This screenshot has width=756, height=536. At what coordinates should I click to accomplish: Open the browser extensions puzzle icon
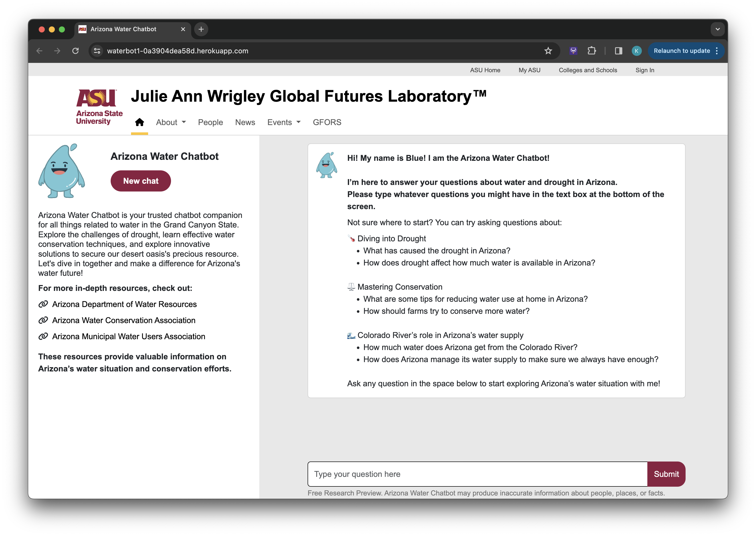pos(592,51)
